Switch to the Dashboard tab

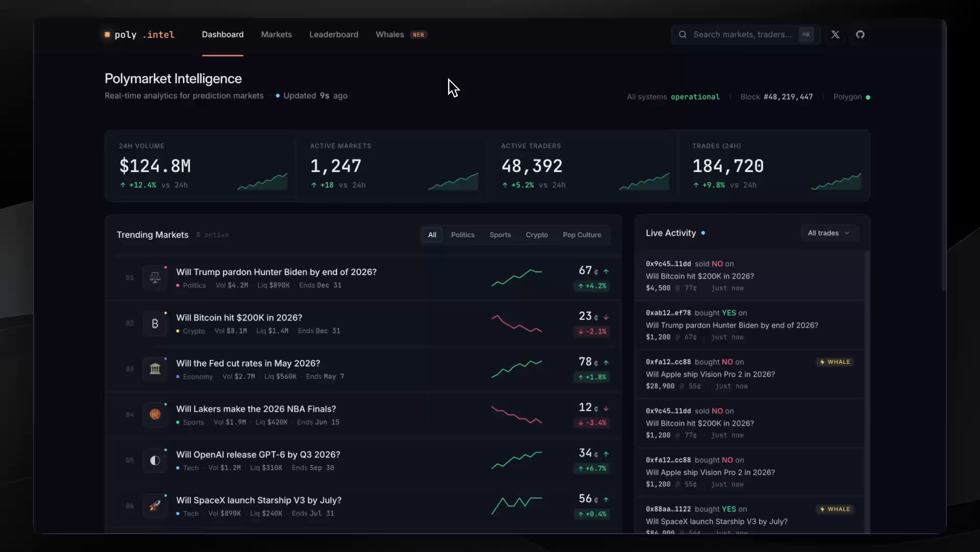tap(222, 34)
